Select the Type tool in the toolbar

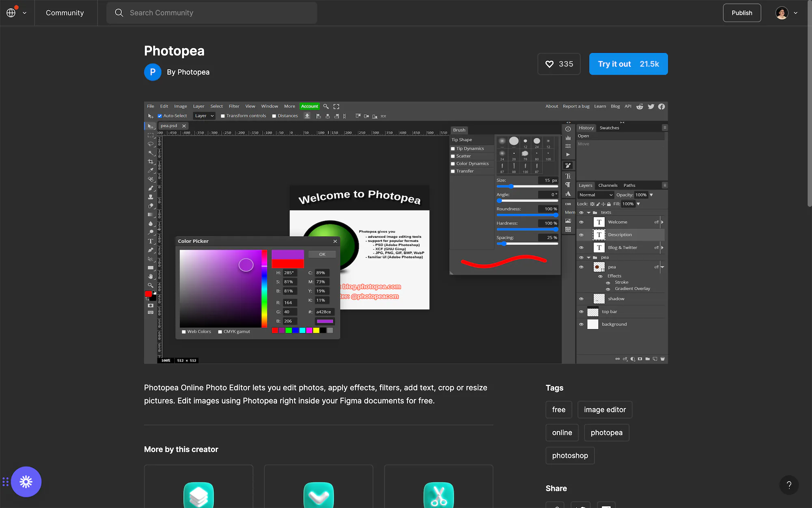point(151,241)
